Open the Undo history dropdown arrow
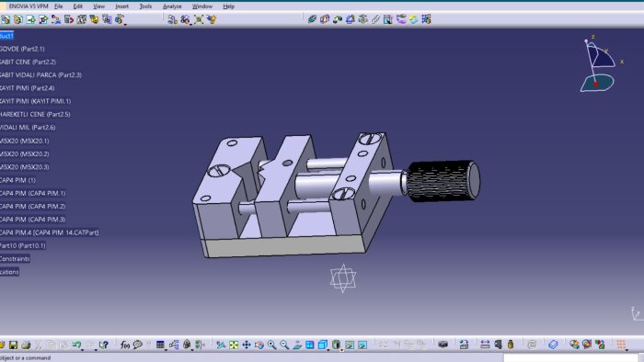The image size is (644, 362). click(x=83, y=350)
